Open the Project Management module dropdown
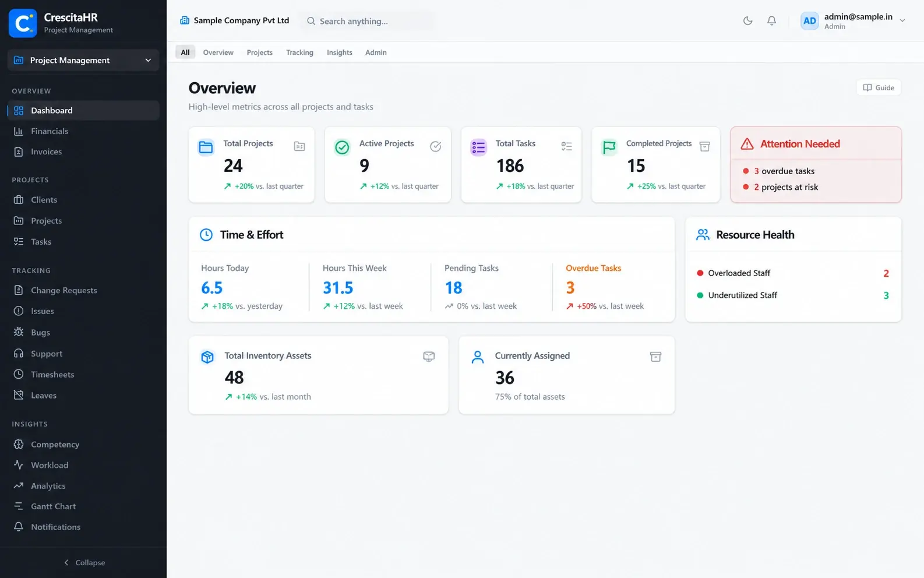924x578 pixels. tap(83, 60)
